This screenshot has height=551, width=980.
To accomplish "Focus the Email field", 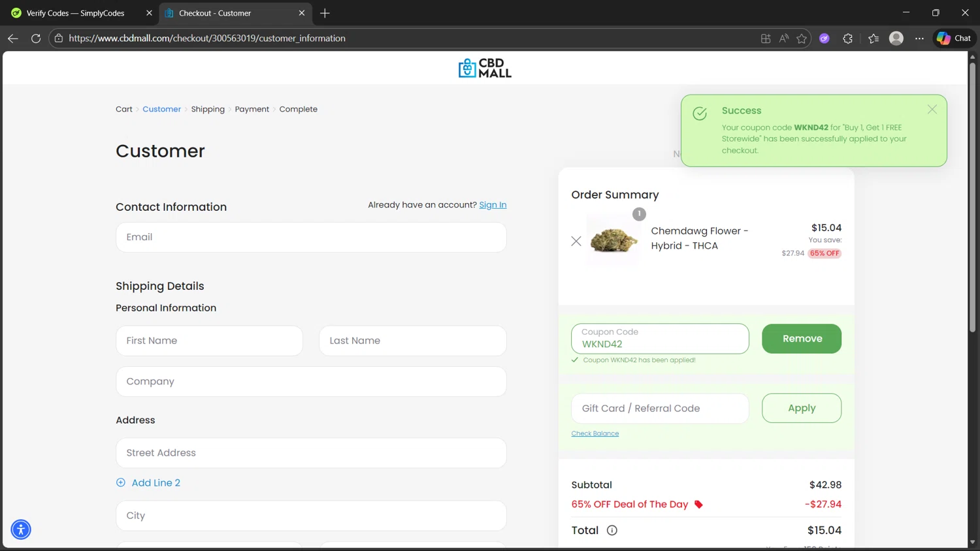I will [x=311, y=237].
